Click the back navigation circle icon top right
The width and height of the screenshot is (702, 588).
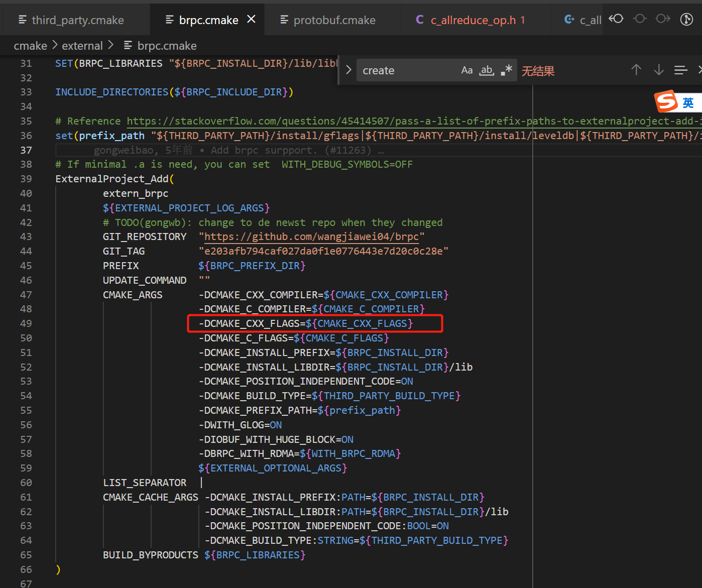coord(616,19)
